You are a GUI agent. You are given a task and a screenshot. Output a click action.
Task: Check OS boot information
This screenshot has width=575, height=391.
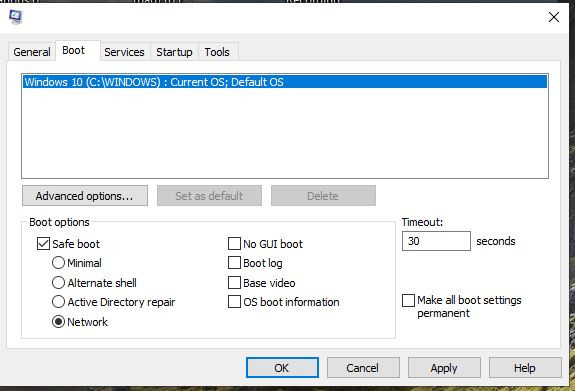tap(234, 302)
